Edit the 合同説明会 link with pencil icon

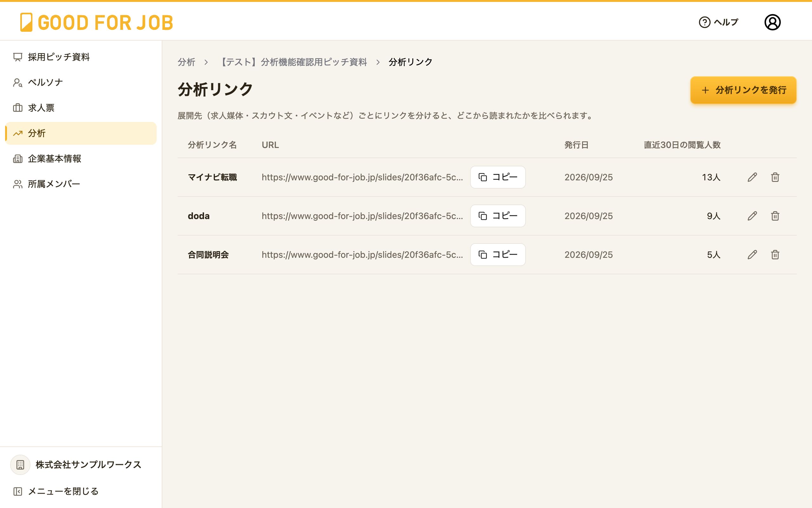(752, 255)
